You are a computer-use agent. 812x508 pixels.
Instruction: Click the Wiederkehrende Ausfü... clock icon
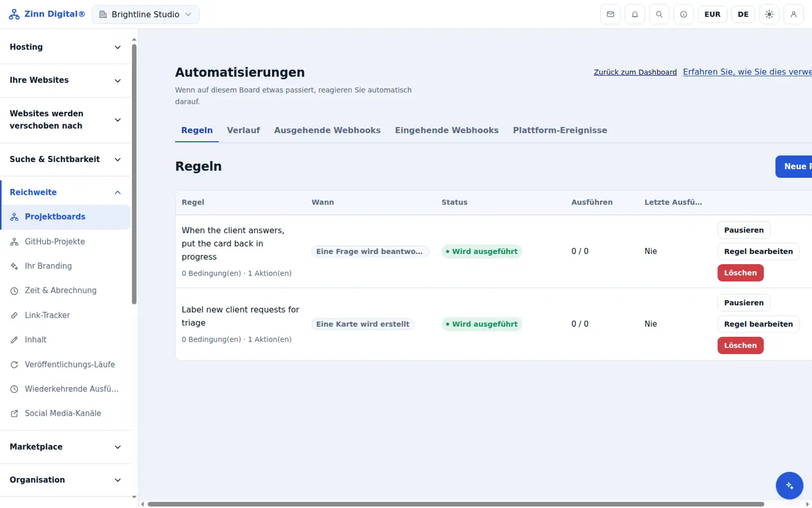[x=14, y=389]
